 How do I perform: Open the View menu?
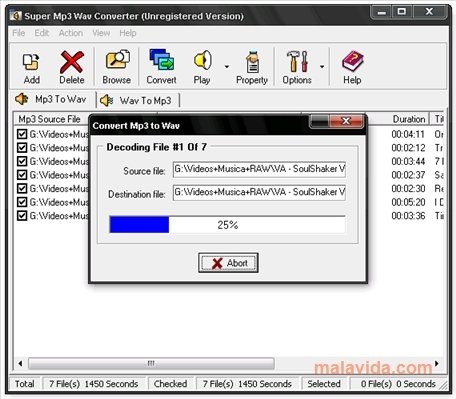(x=101, y=33)
